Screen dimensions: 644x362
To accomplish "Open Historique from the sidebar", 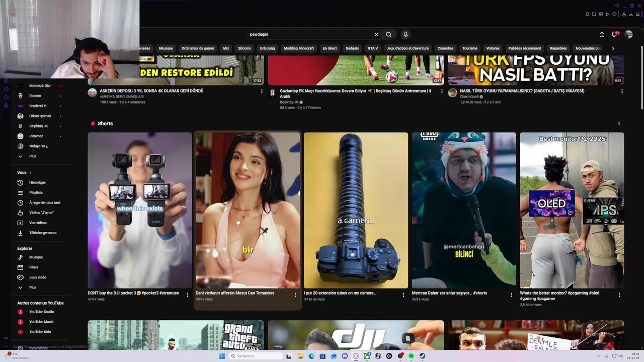I will (x=37, y=183).
